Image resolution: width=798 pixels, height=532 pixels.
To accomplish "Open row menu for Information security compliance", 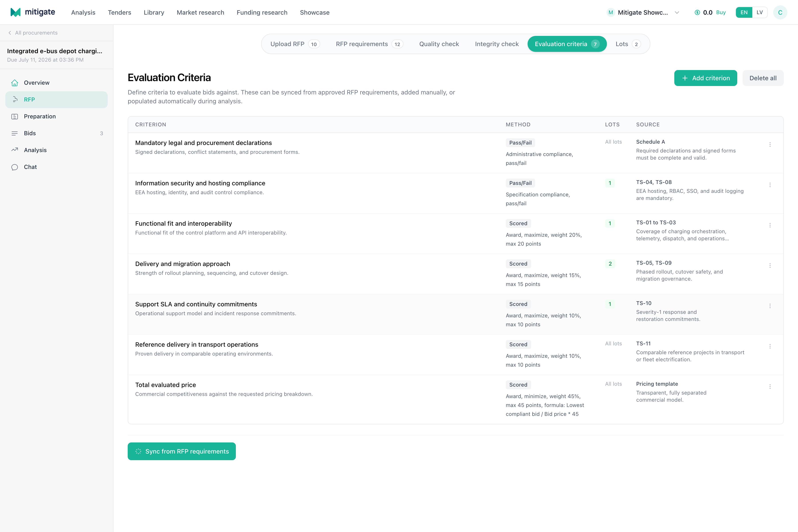I will point(770,185).
